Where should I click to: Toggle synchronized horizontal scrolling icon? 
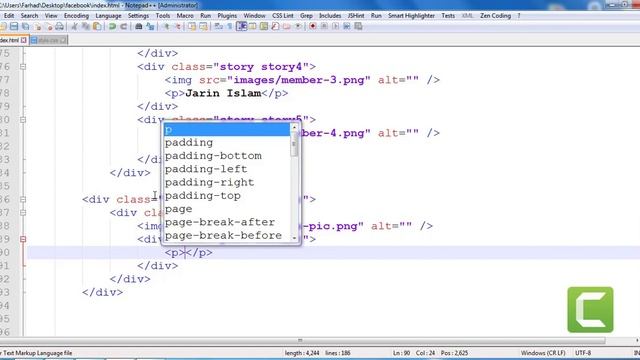click(203, 27)
